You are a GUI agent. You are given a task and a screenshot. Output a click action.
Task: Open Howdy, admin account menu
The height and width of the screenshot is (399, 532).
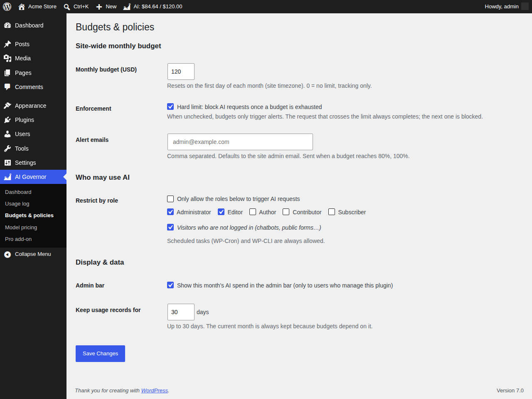tap(506, 7)
